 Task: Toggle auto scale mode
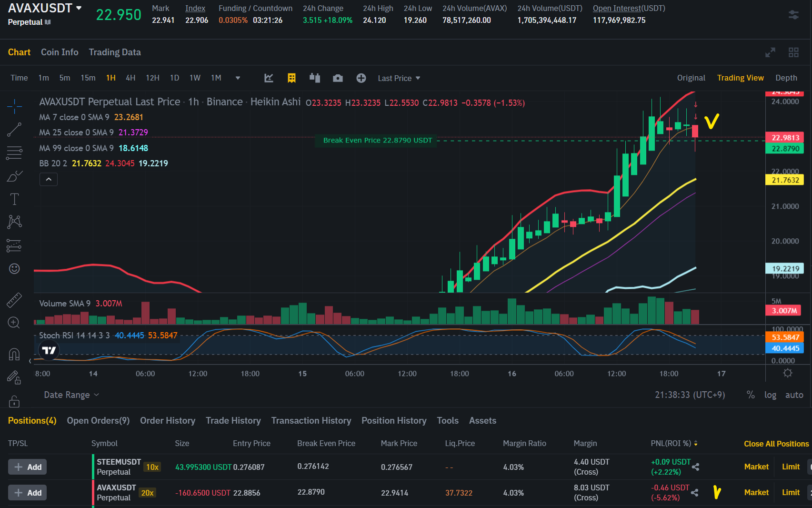(x=794, y=395)
